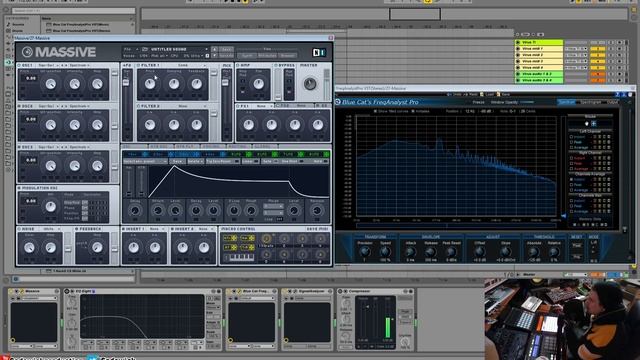Image resolution: width=640 pixels, height=360 pixels.
Task: Click macro knob 1 labeled Vibrato
Action: click(266, 239)
